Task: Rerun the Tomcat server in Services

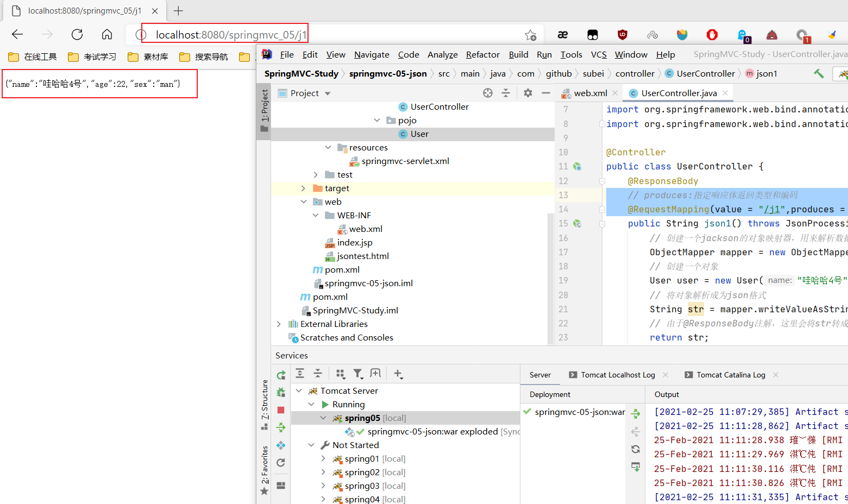Action: (x=281, y=375)
